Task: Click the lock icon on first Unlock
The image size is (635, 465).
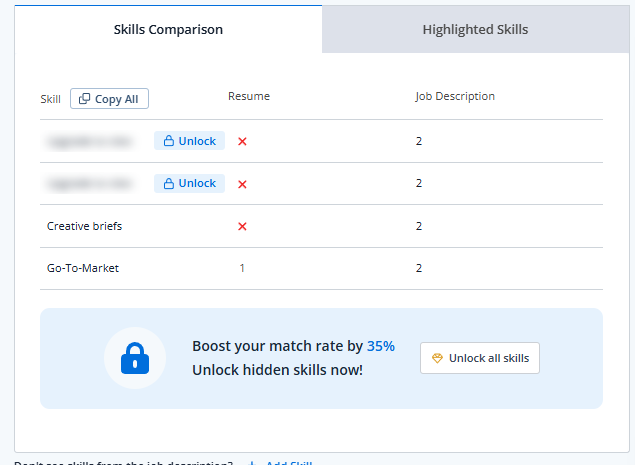Action: (x=168, y=141)
